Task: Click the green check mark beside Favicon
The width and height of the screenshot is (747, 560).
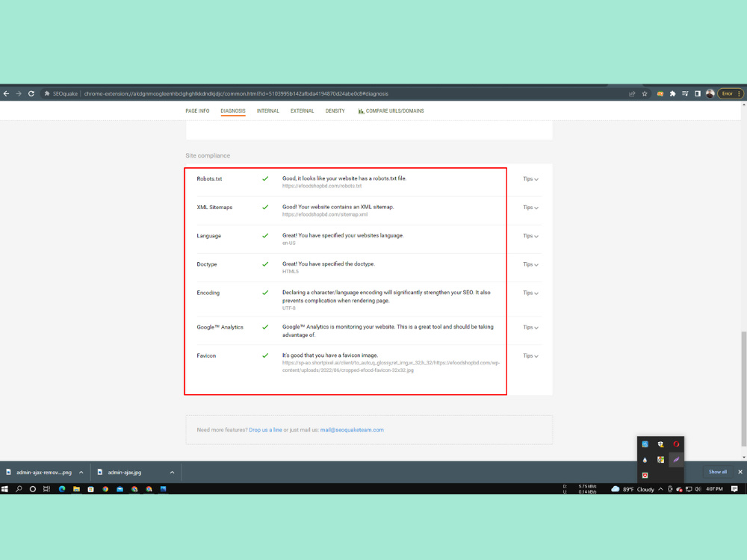Action: click(x=265, y=355)
